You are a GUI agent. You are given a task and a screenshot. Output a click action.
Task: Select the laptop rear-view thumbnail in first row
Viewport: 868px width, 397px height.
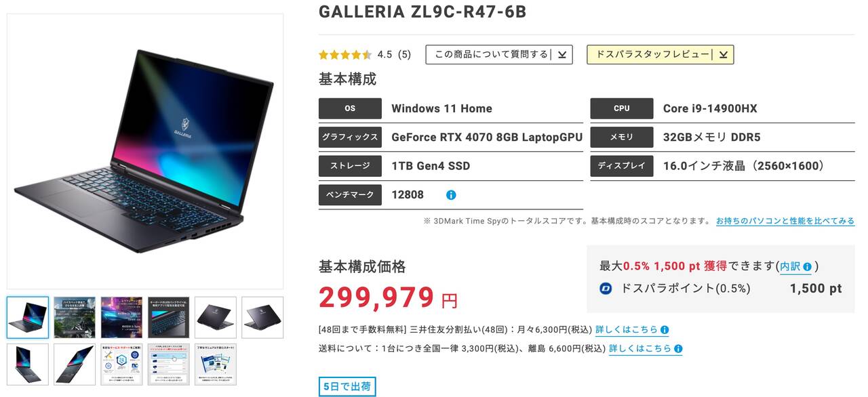216,318
